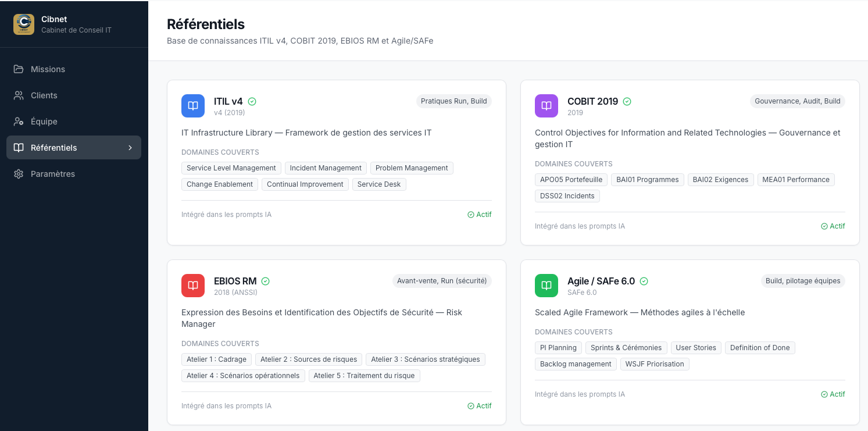Click the green Agile / SAFe book icon
The height and width of the screenshot is (431, 868).
546,286
